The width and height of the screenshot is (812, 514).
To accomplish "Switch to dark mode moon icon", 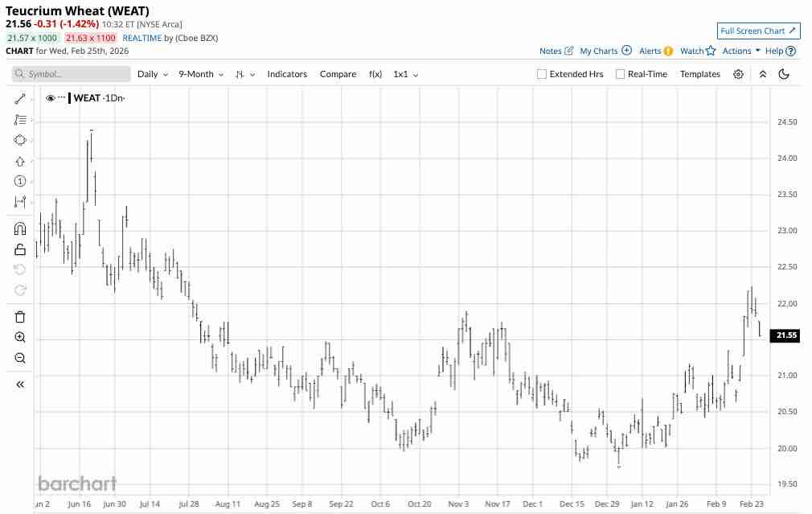I will tap(784, 74).
